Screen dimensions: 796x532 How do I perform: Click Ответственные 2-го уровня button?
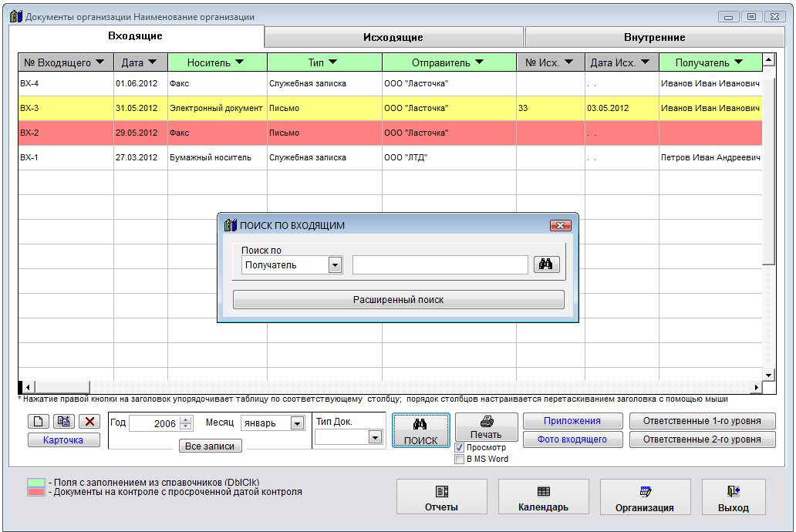coord(703,439)
